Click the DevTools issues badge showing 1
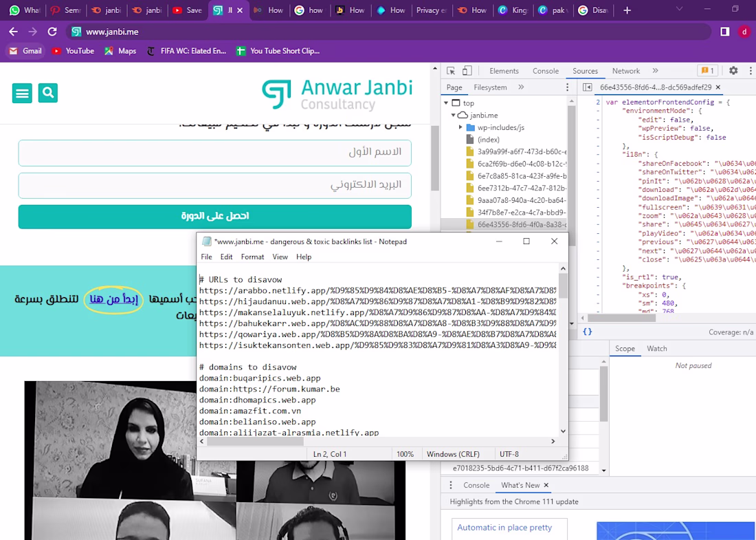This screenshot has width=756, height=540. coord(708,70)
